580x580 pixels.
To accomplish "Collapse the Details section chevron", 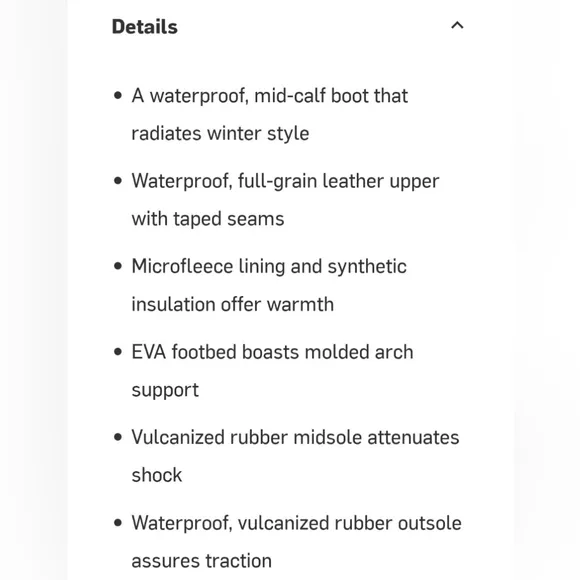I will pos(457,26).
